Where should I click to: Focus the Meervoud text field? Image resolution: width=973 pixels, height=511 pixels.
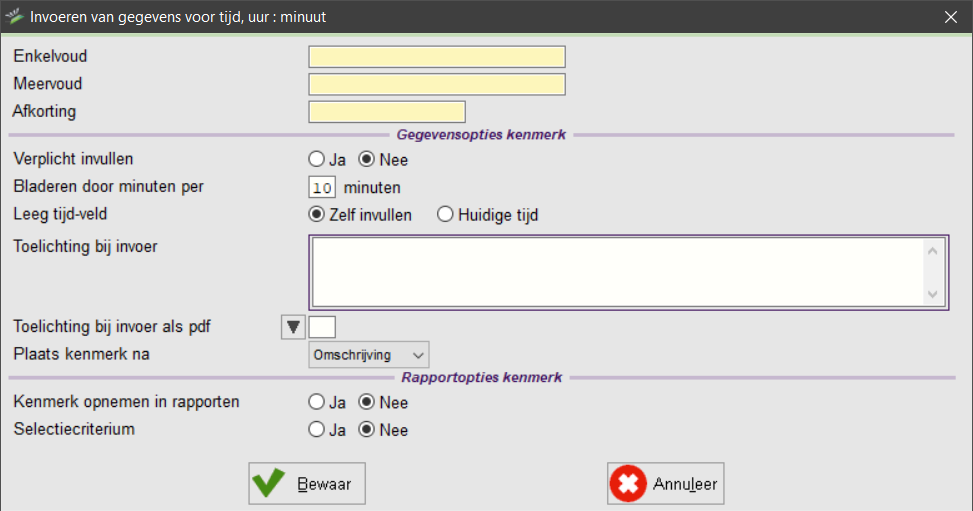pos(437,84)
